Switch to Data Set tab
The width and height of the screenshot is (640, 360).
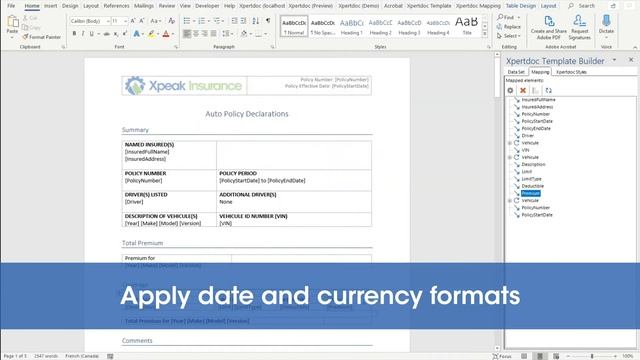tap(516, 72)
